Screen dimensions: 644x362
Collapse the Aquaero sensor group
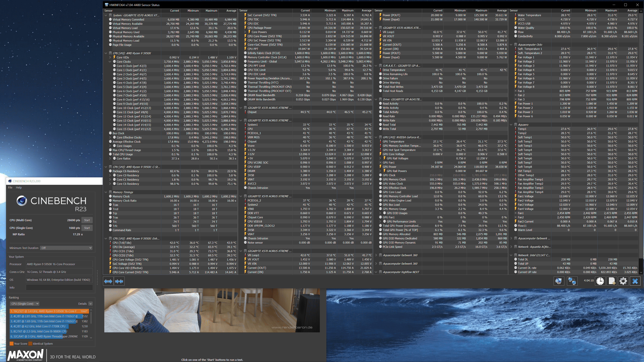[x=511, y=124]
